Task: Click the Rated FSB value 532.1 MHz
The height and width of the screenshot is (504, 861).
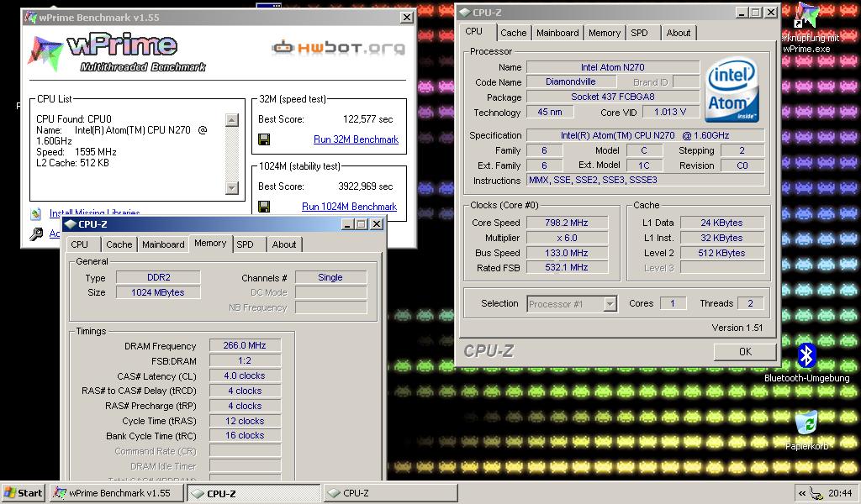Action: click(x=567, y=268)
